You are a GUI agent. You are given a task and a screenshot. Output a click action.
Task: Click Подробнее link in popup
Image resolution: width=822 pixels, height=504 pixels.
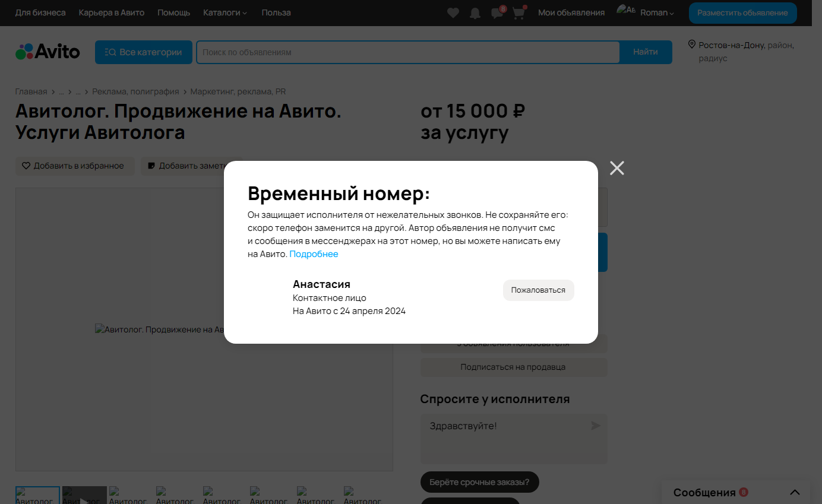pyautogui.click(x=314, y=254)
